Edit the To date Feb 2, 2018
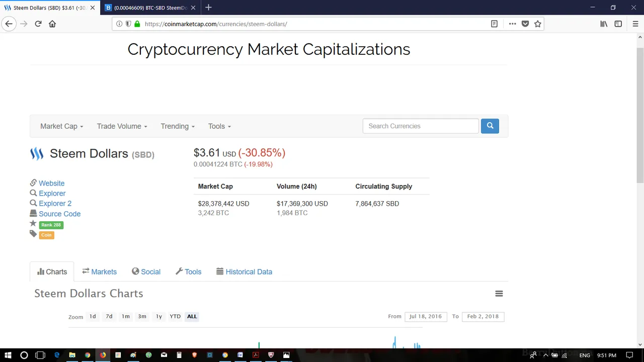Image resolution: width=644 pixels, height=362 pixels. [x=483, y=316]
